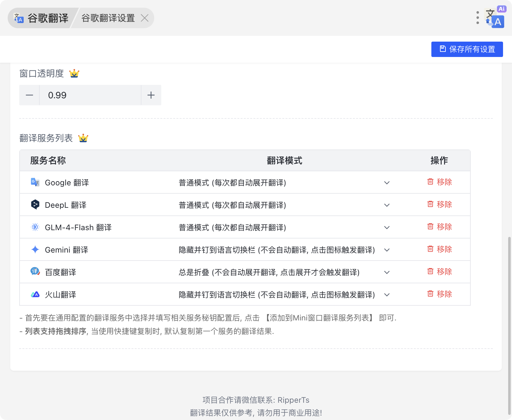
Task: Remove GLM-4-Flash 翻译 from the list
Action: (x=440, y=227)
